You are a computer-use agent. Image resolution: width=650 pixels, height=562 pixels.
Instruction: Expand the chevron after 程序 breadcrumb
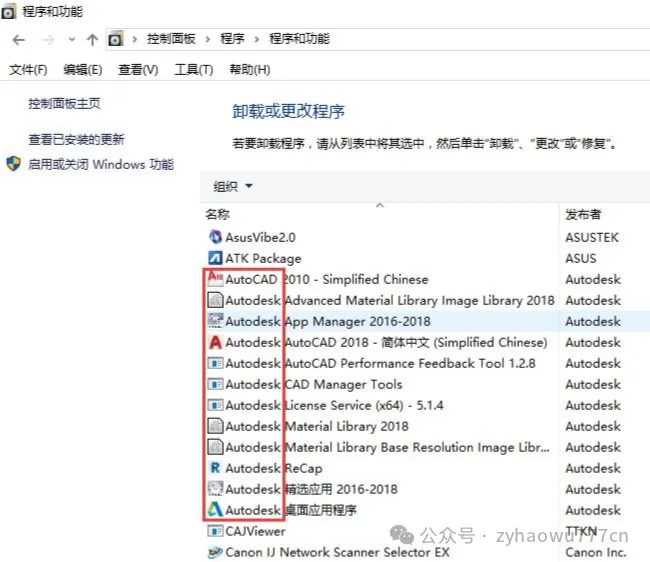tap(257, 39)
